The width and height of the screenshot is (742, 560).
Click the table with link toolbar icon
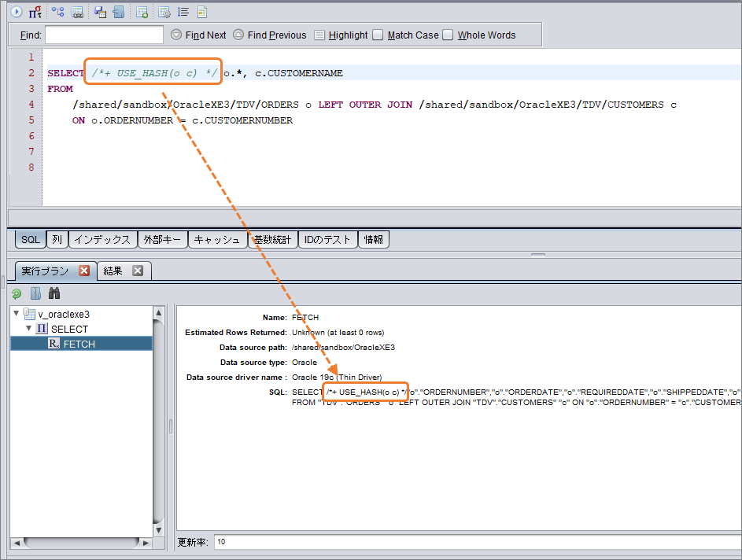point(78,12)
